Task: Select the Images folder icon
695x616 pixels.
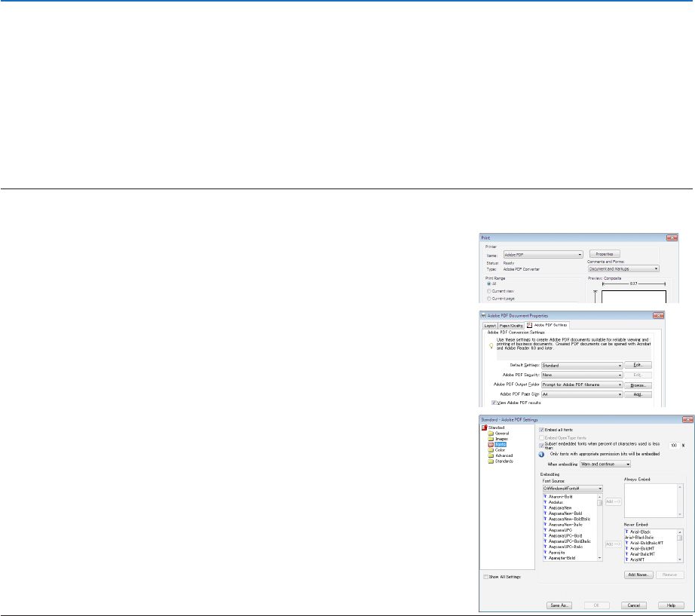Action: pos(491,439)
